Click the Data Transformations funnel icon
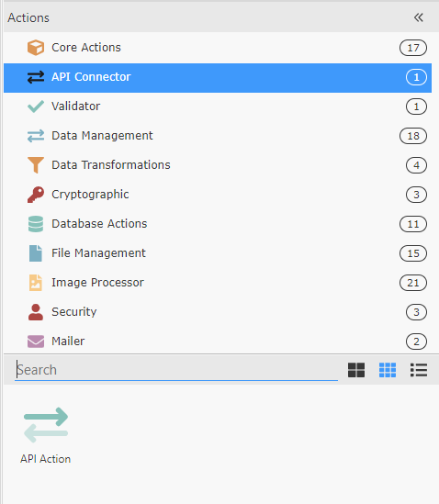The image size is (439, 504). (36, 165)
